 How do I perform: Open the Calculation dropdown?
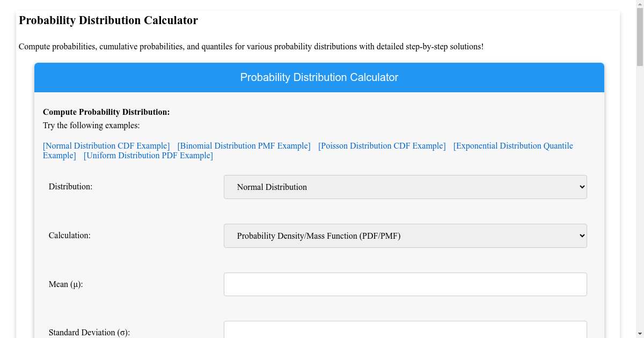[405, 236]
